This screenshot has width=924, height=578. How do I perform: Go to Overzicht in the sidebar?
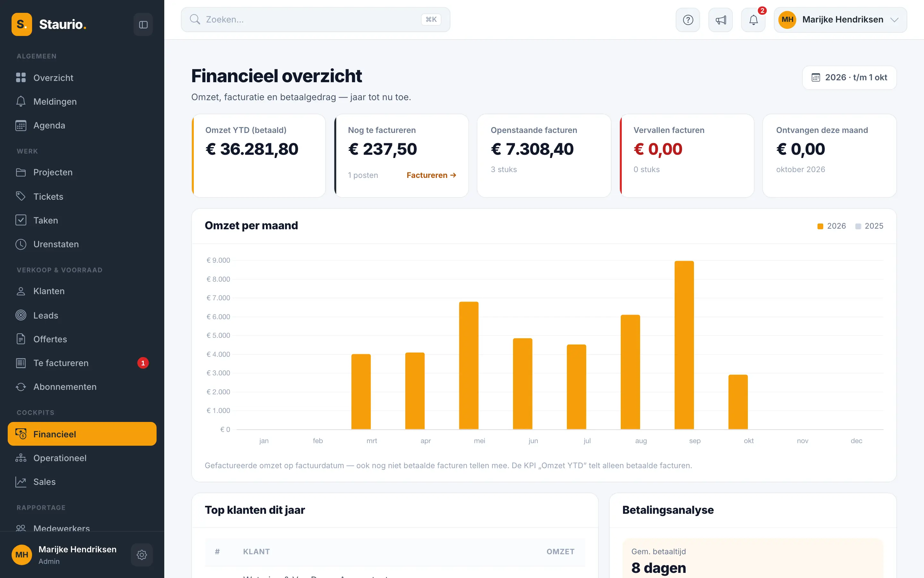pos(82,78)
